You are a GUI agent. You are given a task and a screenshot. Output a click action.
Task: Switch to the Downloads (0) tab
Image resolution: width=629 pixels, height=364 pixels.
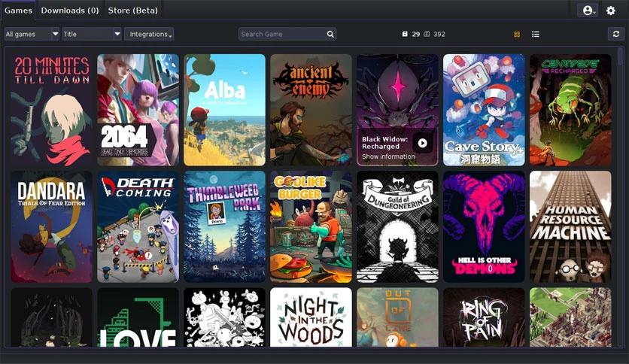[x=70, y=11]
